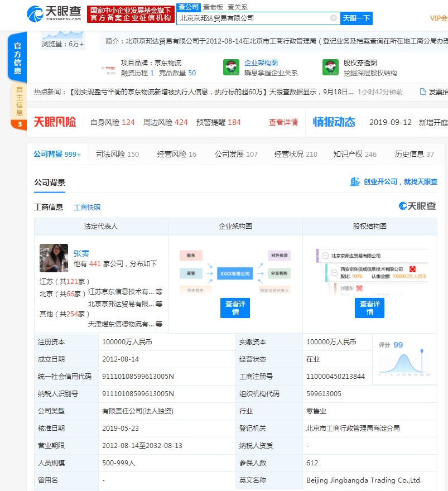Switch to the 查老板 search tab
The width and height of the screenshot is (448, 491).
[x=213, y=7]
